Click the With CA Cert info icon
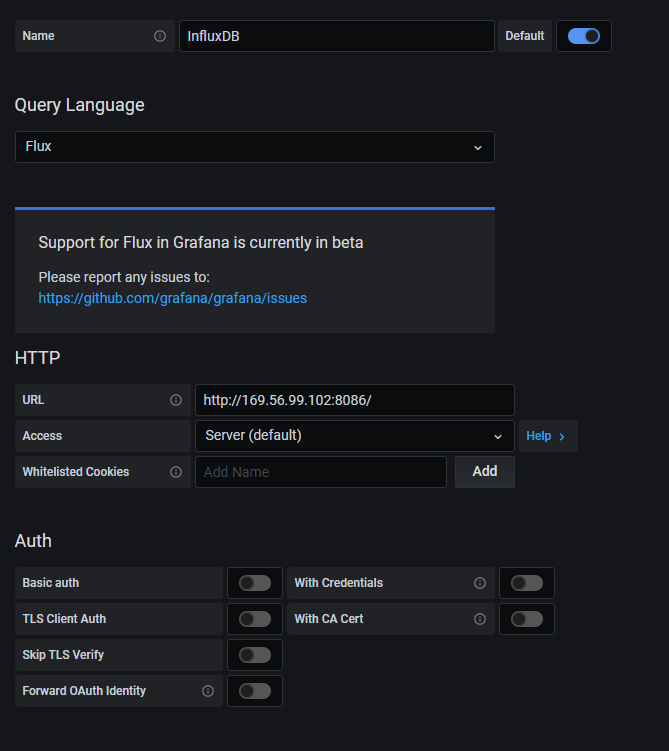This screenshot has width=669, height=751. click(x=480, y=619)
